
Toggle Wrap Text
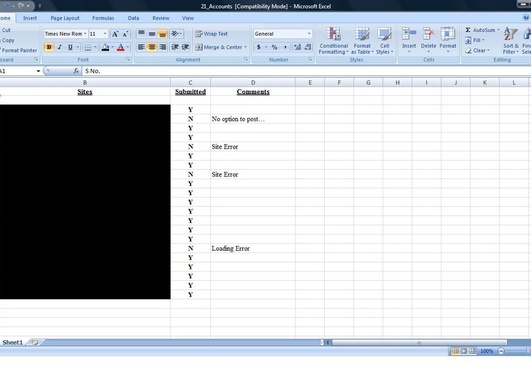coord(211,34)
